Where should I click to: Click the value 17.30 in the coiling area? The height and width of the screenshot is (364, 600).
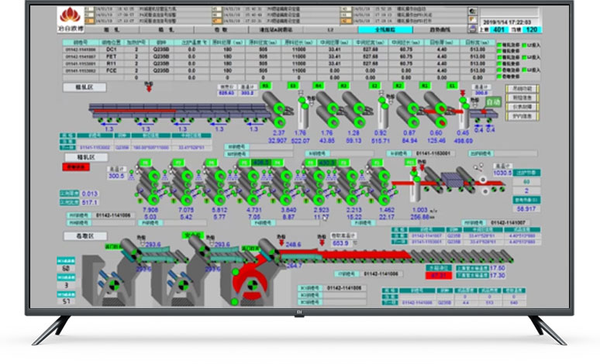498,275
